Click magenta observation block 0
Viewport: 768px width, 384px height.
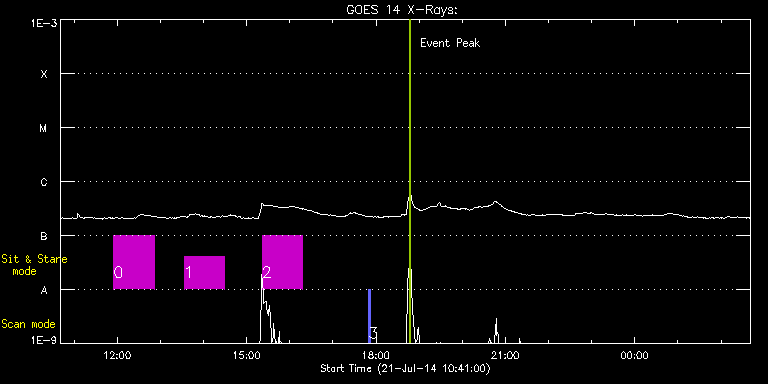(x=134, y=262)
